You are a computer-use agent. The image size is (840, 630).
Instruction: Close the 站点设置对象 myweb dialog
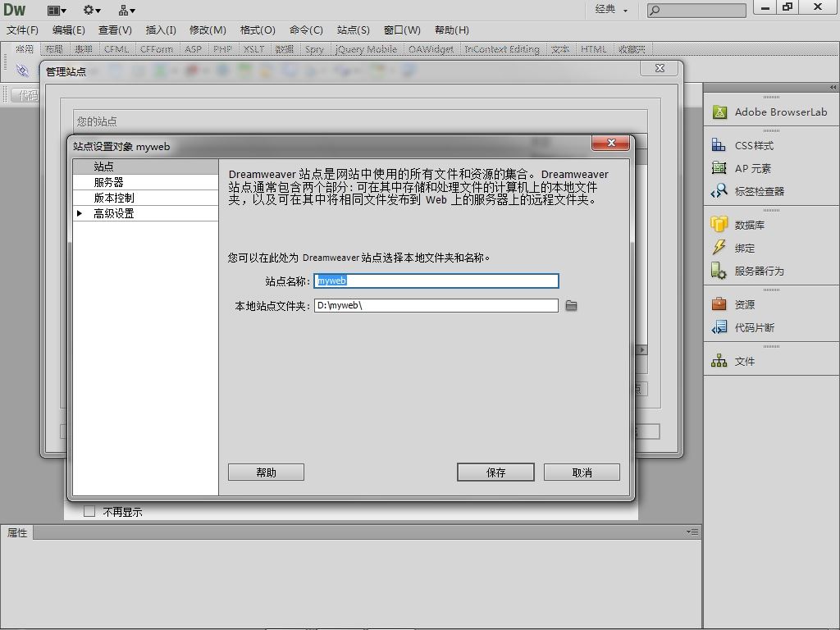pos(611,143)
